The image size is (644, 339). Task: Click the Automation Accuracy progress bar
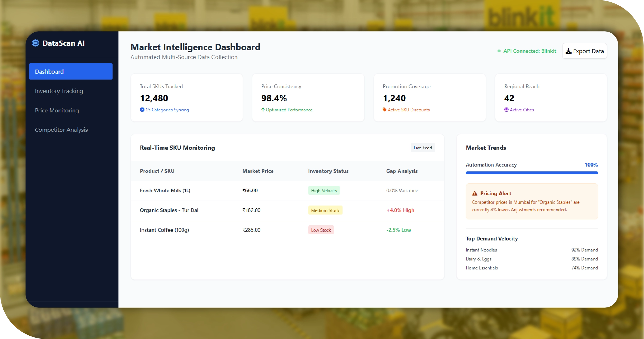pyautogui.click(x=531, y=173)
